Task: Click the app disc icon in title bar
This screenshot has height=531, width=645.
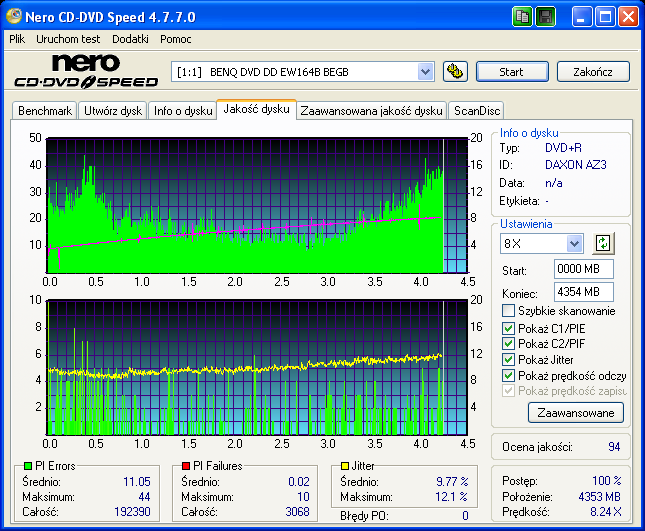Action: coord(14,16)
